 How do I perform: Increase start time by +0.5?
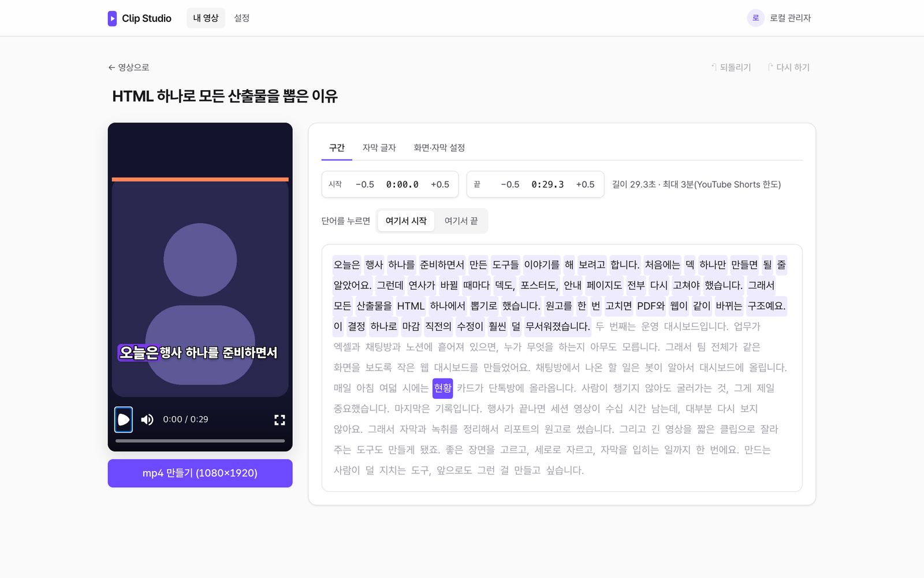(440, 184)
